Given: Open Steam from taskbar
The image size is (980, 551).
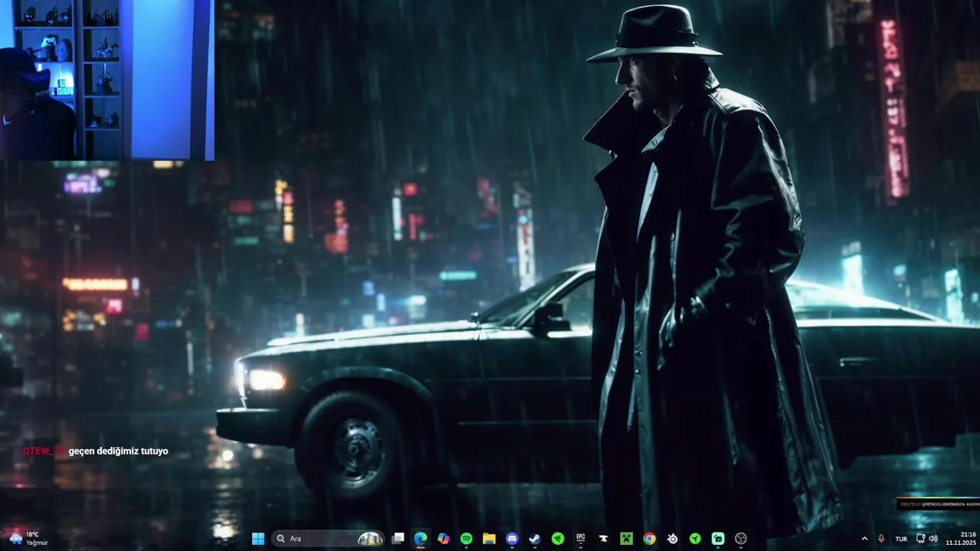Looking at the screenshot, I should [x=535, y=539].
